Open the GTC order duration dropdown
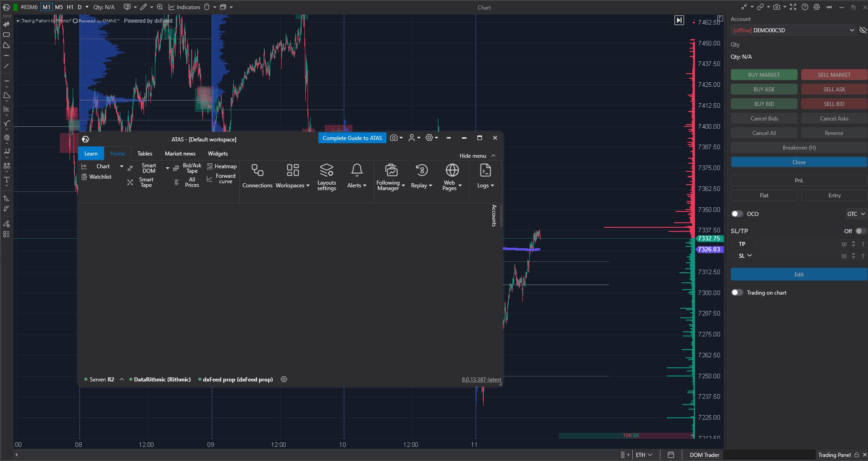 856,214
